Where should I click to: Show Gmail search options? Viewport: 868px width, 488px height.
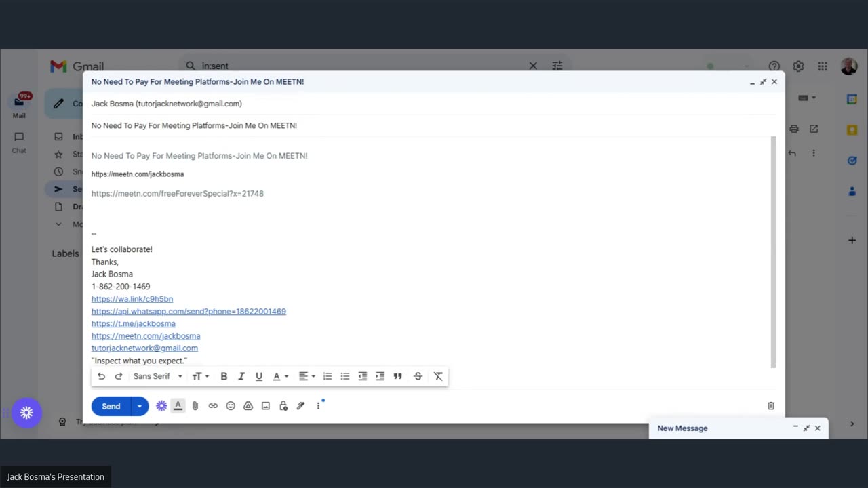pos(557,66)
